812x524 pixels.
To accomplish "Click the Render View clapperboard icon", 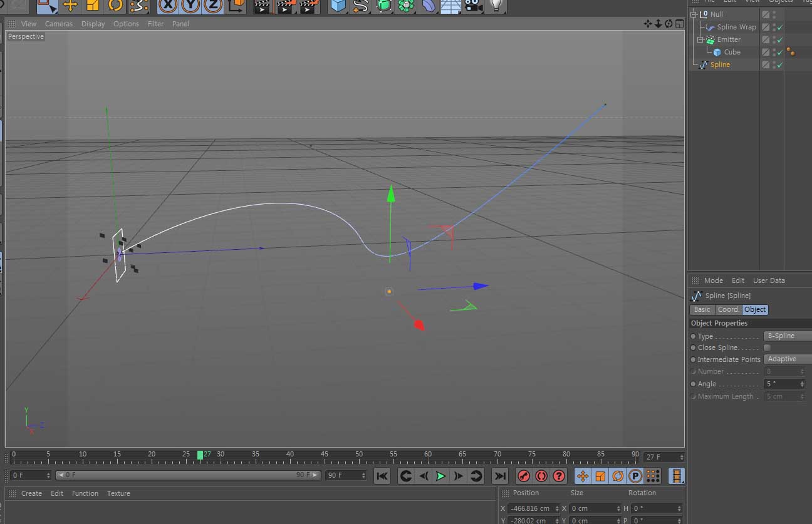I will click(x=263, y=6).
